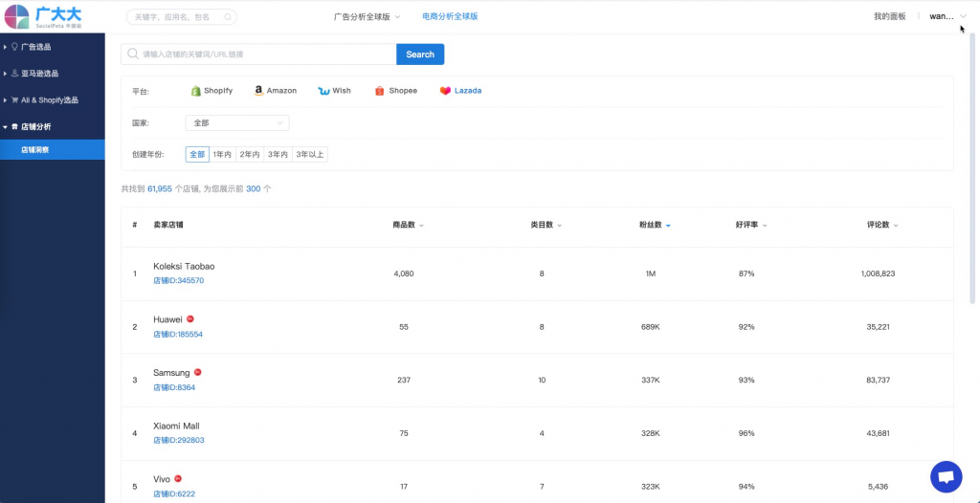Click the 1,008,823 review count

point(879,273)
